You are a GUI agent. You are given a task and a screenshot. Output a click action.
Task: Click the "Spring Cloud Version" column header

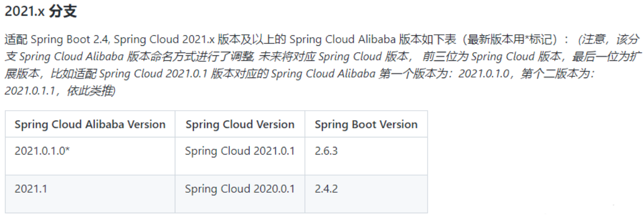(240, 125)
